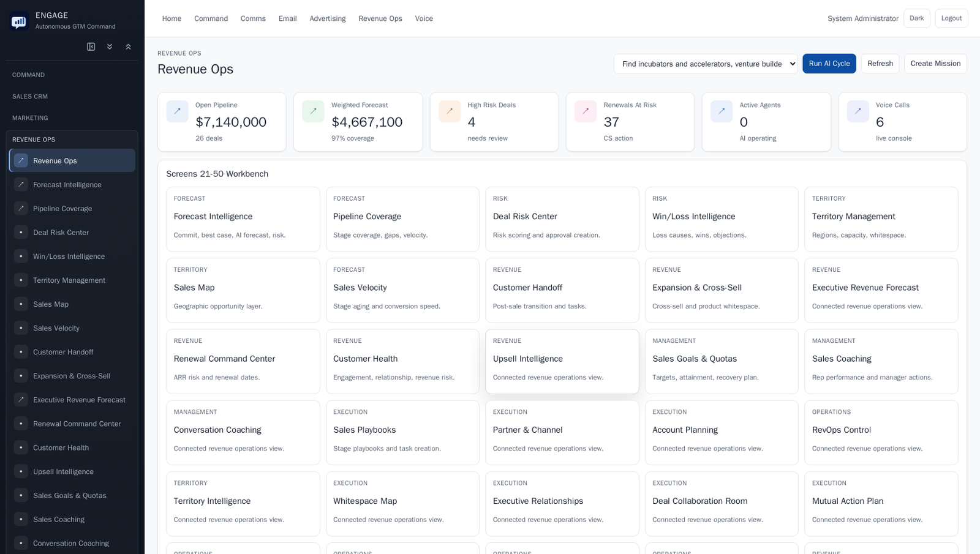Open the Deal Collaboration Room workbench card
Screen dimensions: 980x554
click(x=722, y=504)
